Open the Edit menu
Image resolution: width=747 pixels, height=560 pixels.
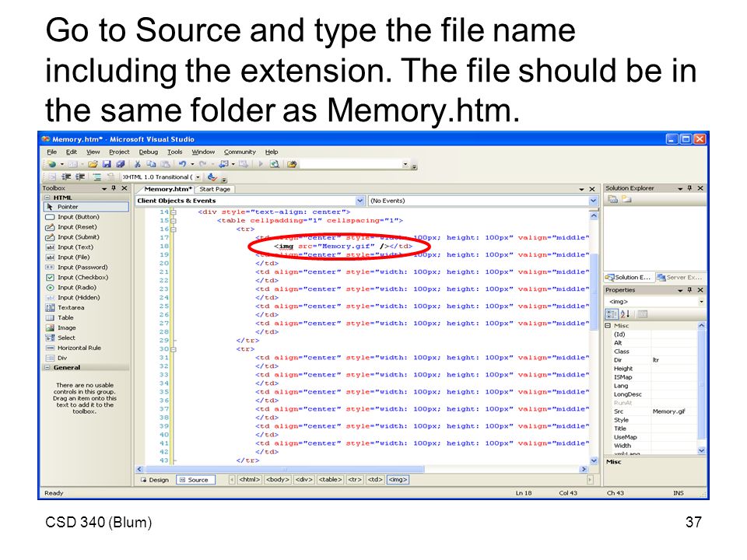pos(72,152)
